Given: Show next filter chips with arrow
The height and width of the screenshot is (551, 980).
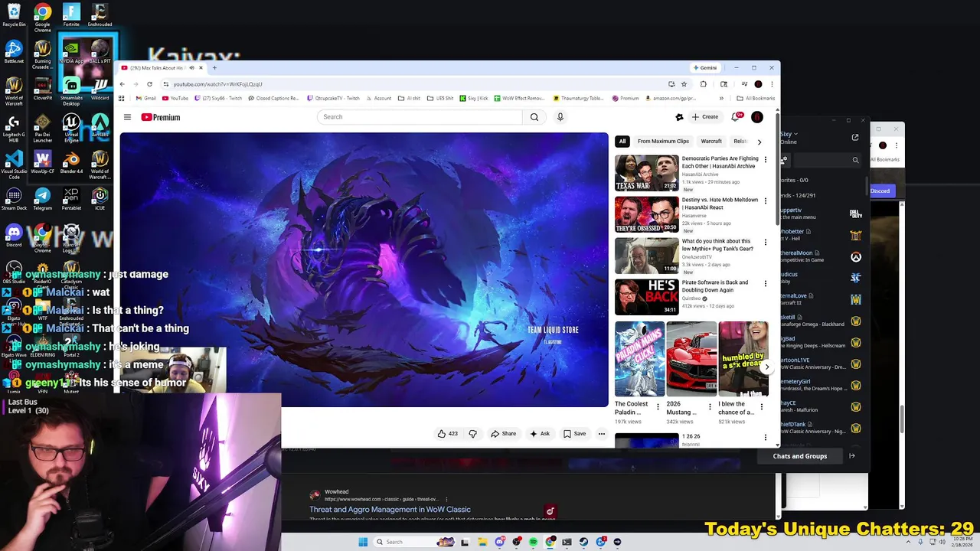Looking at the screenshot, I should click(759, 142).
